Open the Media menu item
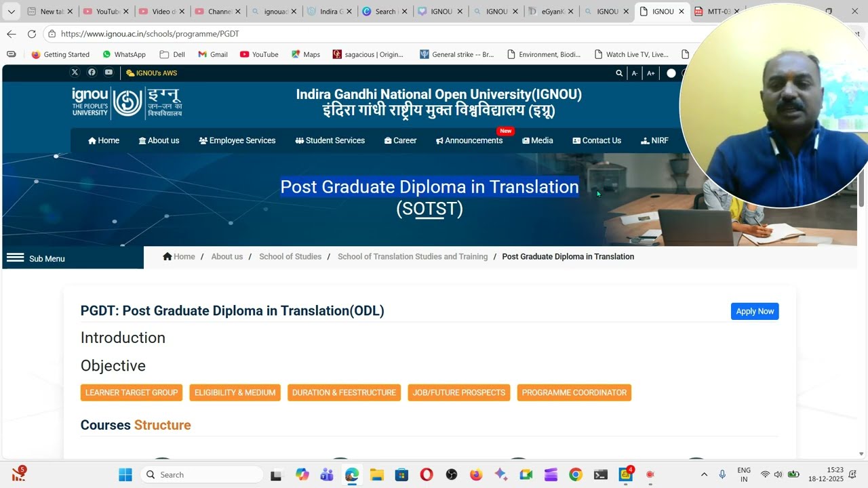868x488 pixels. pyautogui.click(x=538, y=140)
